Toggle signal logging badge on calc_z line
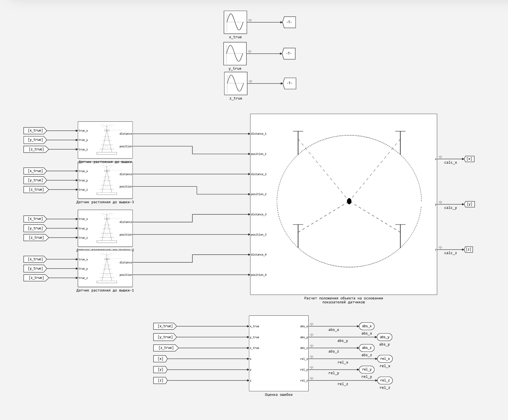The image size is (508, 420). pyautogui.click(x=440, y=248)
